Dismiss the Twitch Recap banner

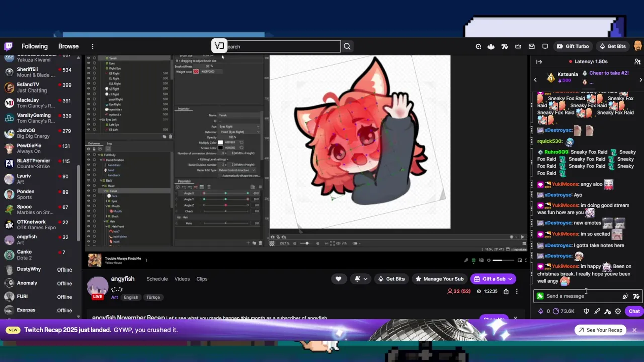tap(634, 330)
